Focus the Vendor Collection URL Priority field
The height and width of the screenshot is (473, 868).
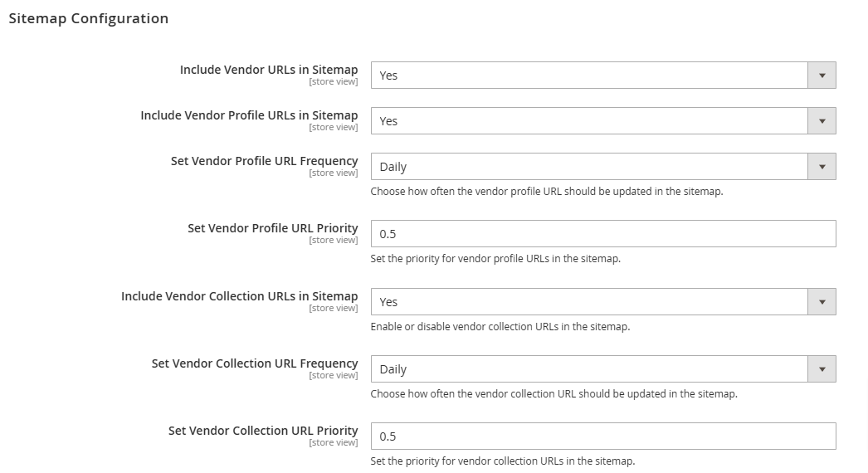pyautogui.click(x=602, y=436)
